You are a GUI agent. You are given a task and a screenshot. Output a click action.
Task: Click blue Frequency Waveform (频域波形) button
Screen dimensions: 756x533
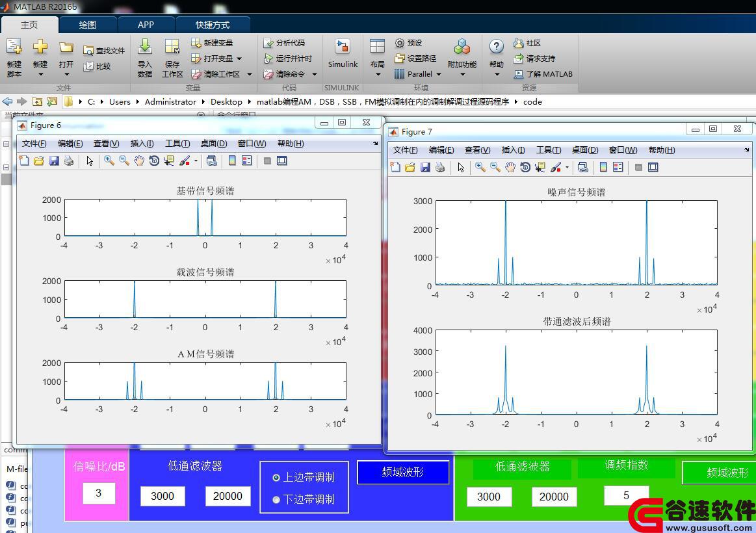pyautogui.click(x=402, y=473)
